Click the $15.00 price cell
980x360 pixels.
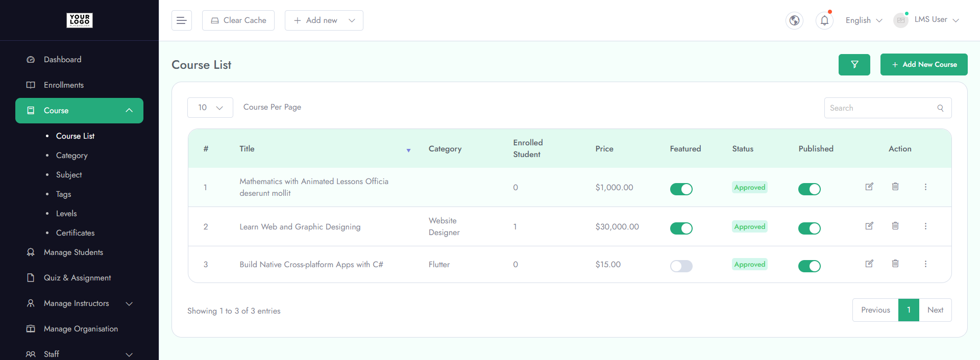pos(608,264)
